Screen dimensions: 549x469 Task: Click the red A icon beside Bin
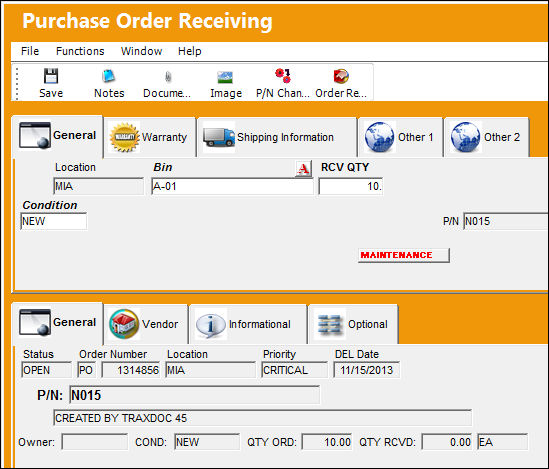304,169
